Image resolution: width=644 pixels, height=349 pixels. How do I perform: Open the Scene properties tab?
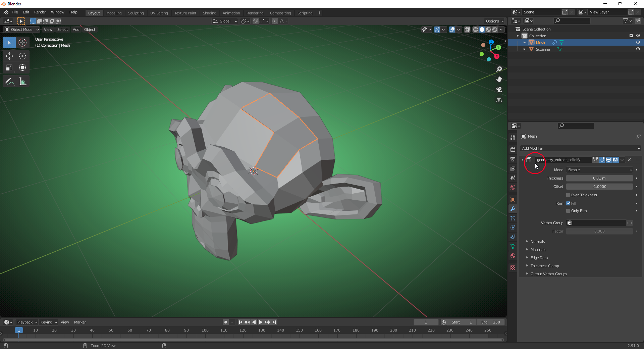pyautogui.click(x=513, y=178)
